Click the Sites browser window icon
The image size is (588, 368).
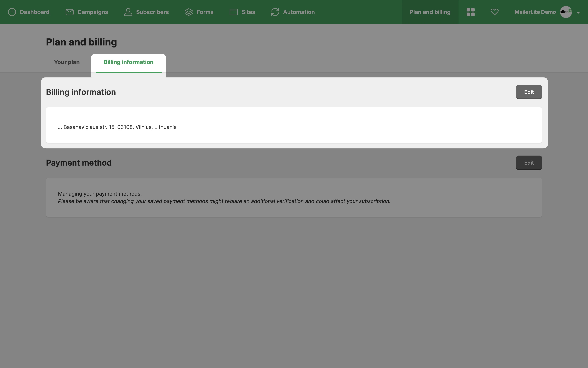pos(233,12)
